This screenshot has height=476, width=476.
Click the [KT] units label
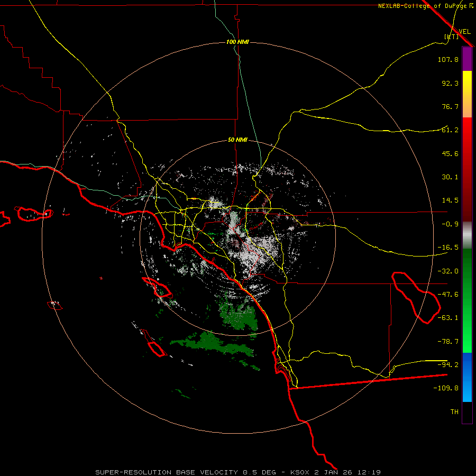pyautogui.click(x=452, y=36)
